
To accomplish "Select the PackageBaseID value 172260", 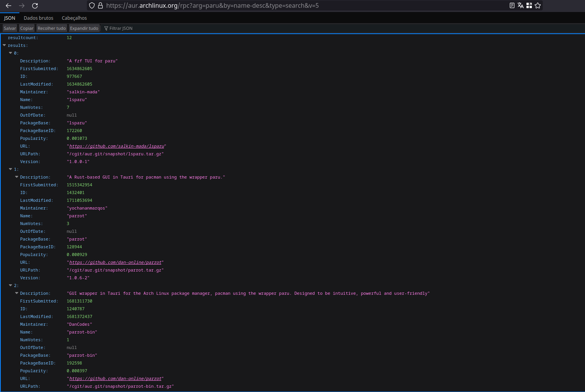I will point(74,131).
